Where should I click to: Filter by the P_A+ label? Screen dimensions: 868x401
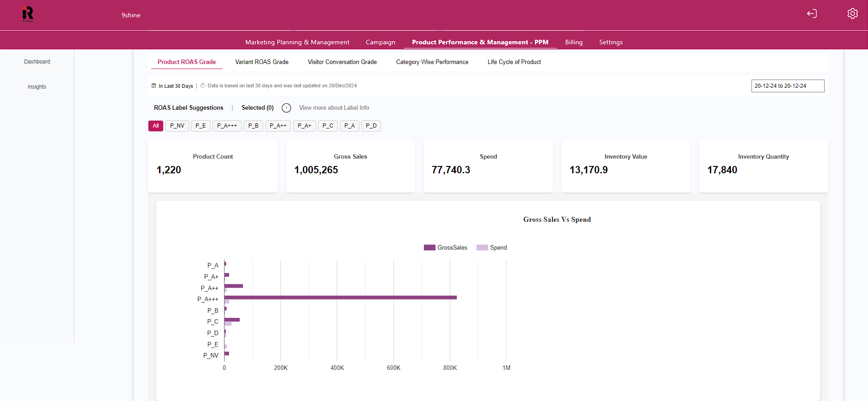[305, 126]
